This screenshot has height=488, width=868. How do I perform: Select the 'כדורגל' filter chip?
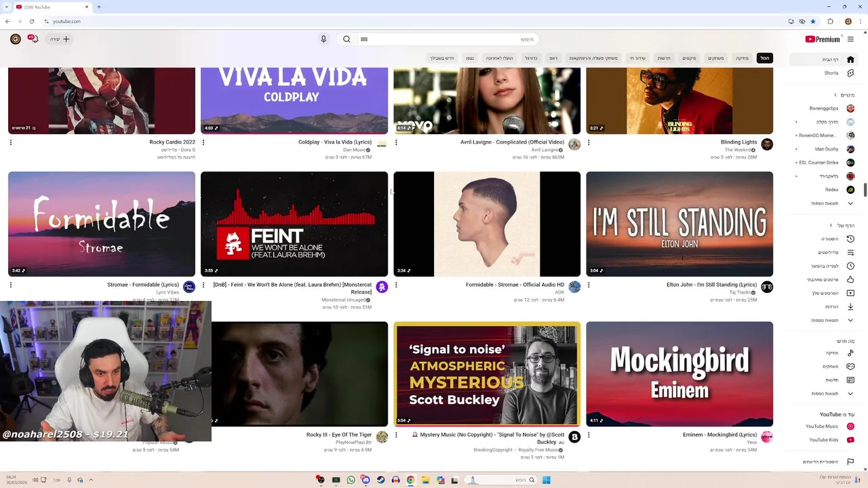pyautogui.click(x=531, y=58)
